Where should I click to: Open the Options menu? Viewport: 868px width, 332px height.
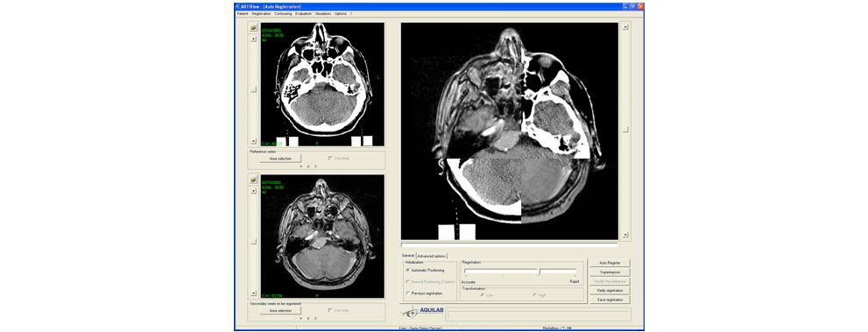pyautogui.click(x=341, y=13)
